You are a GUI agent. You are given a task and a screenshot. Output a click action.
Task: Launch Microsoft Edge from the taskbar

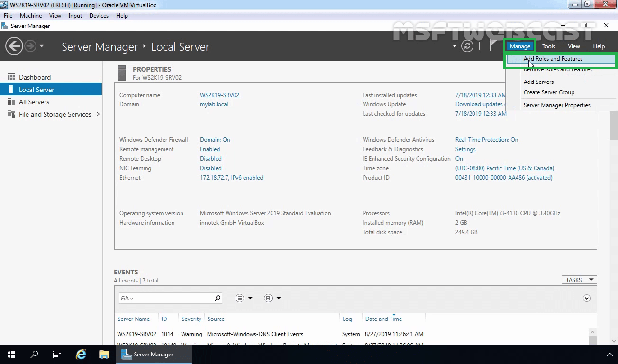pyautogui.click(x=81, y=354)
